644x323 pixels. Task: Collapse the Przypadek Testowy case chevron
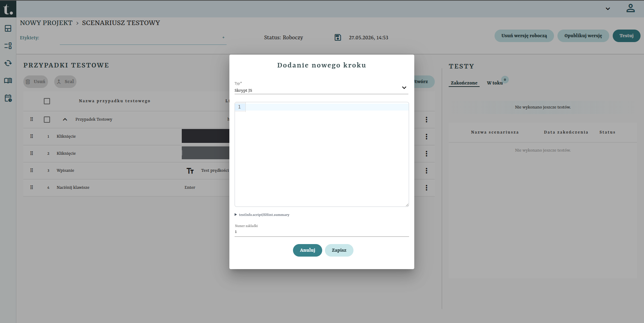click(x=65, y=119)
